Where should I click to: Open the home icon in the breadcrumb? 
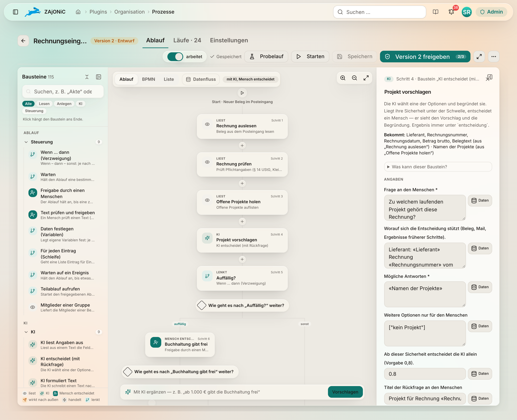(78, 12)
